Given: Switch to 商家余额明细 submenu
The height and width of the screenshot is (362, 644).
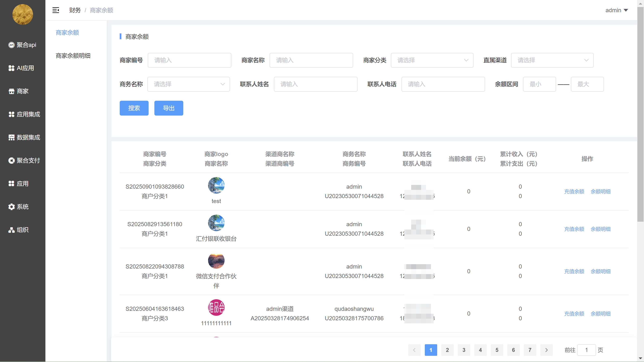Looking at the screenshot, I should click(73, 56).
